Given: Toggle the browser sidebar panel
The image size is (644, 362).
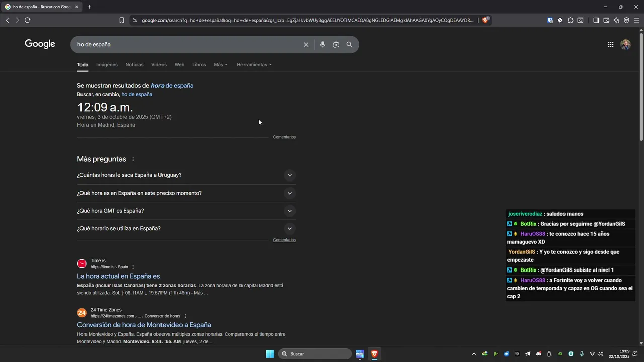Looking at the screenshot, I should [596, 20].
